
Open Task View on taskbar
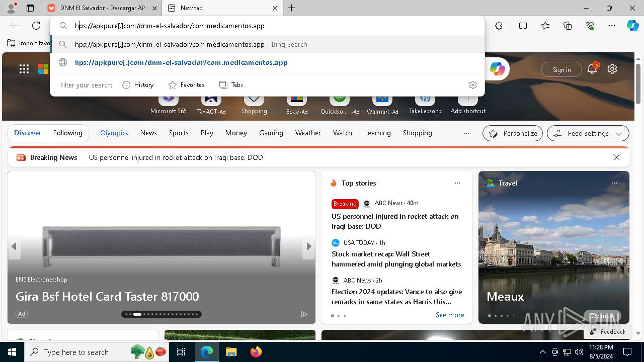click(x=181, y=352)
